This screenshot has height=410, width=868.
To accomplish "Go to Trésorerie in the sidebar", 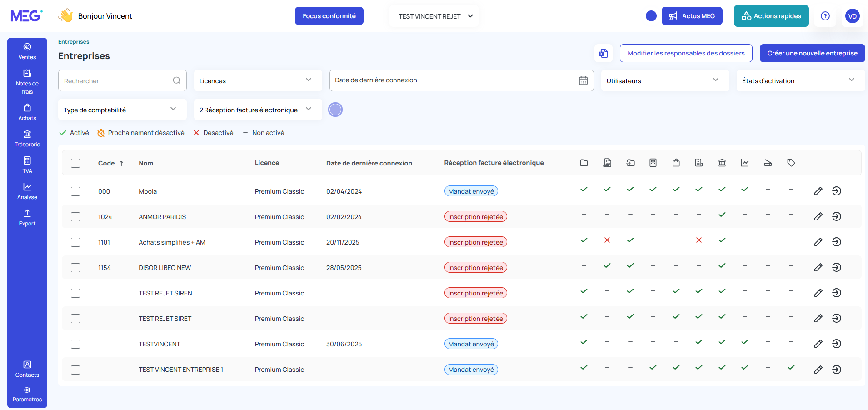I will click(27, 139).
